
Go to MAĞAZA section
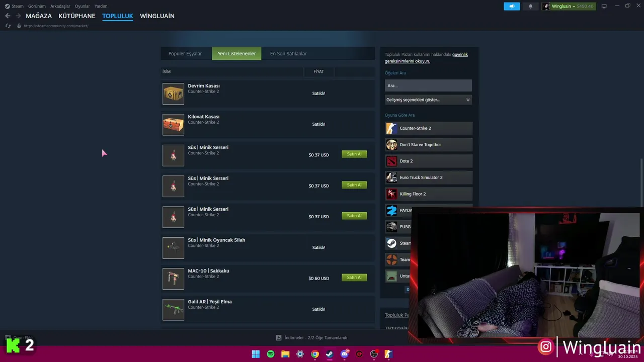[39, 16]
